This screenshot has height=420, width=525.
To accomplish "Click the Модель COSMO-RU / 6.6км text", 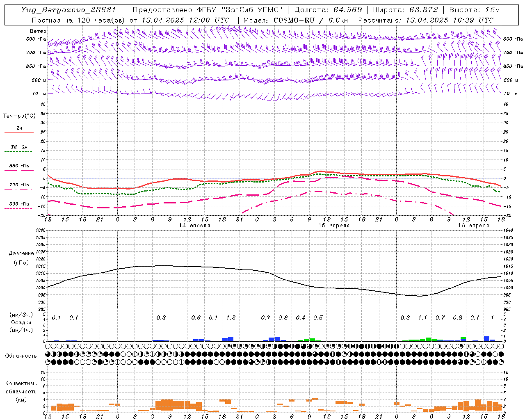I will (x=296, y=20).
